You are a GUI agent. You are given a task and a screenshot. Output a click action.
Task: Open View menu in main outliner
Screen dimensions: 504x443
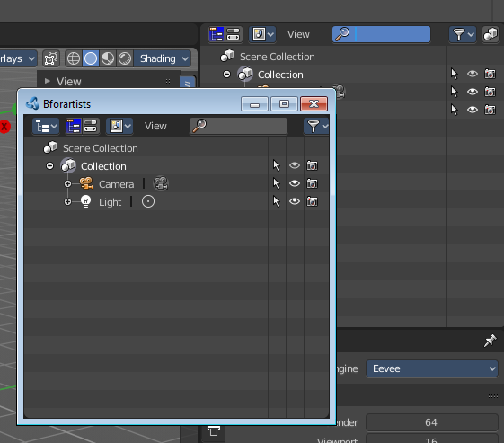coord(298,34)
